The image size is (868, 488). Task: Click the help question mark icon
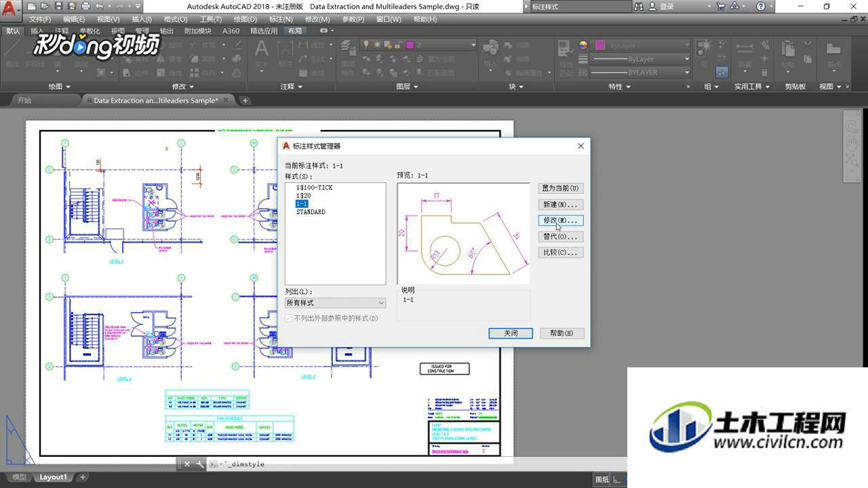pyautogui.click(x=761, y=6)
